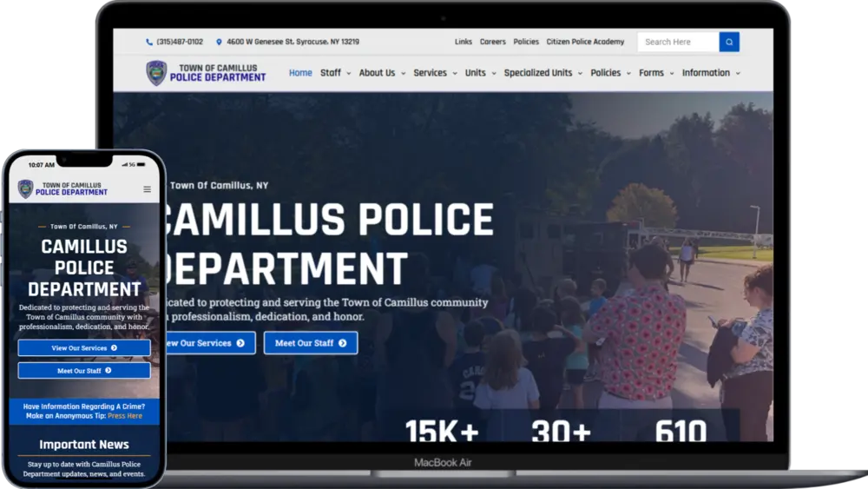Go to the Home menu item
The image size is (868, 489).
coord(300,73)
